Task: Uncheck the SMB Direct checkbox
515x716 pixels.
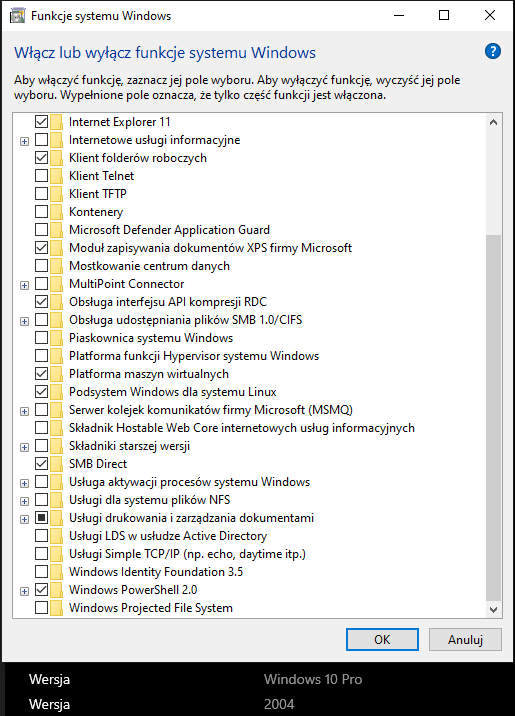Action: click(x=42, y=464)
